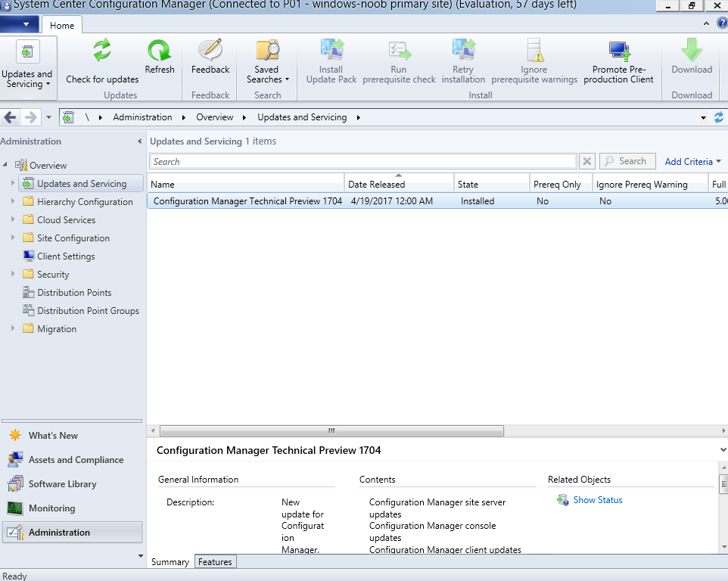This screenshot has width=728, height=581.
Task: Select Distribution Points in the tree
Action: (74, 292)
